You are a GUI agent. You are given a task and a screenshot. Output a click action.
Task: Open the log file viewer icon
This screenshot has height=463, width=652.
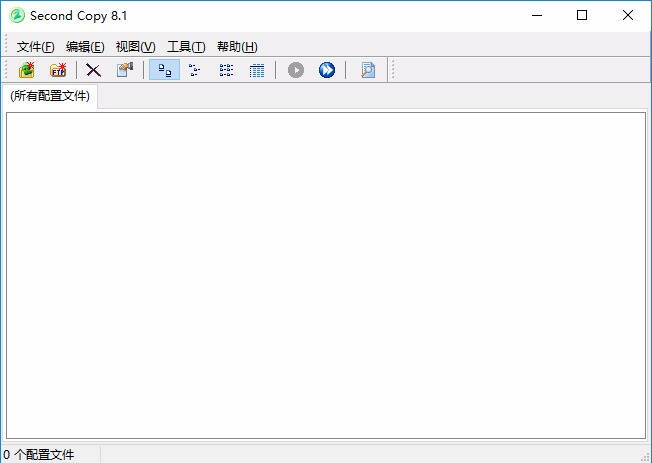coord(368,70)
